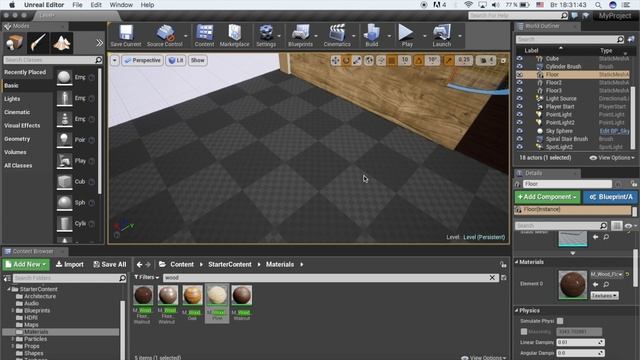Navigate forward in Content Browser
The image size is (640, 360).
[x=148, y=264]
